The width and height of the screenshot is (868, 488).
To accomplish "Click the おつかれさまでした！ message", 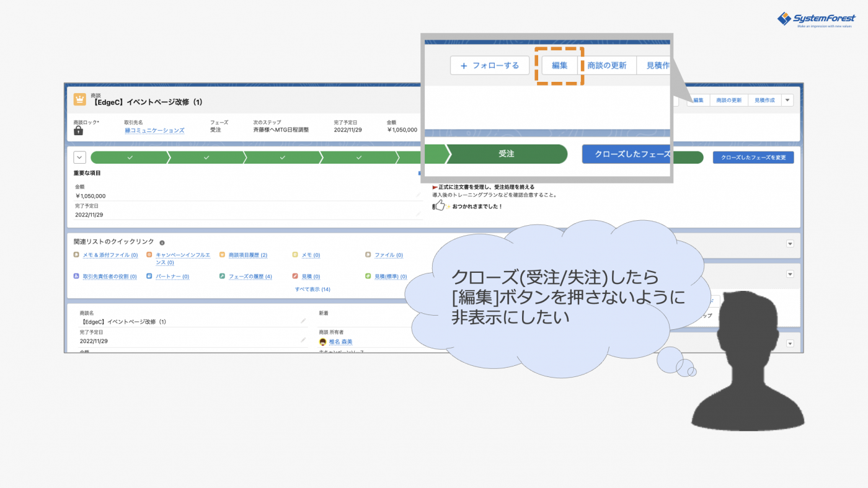I will tap(477, 206).
